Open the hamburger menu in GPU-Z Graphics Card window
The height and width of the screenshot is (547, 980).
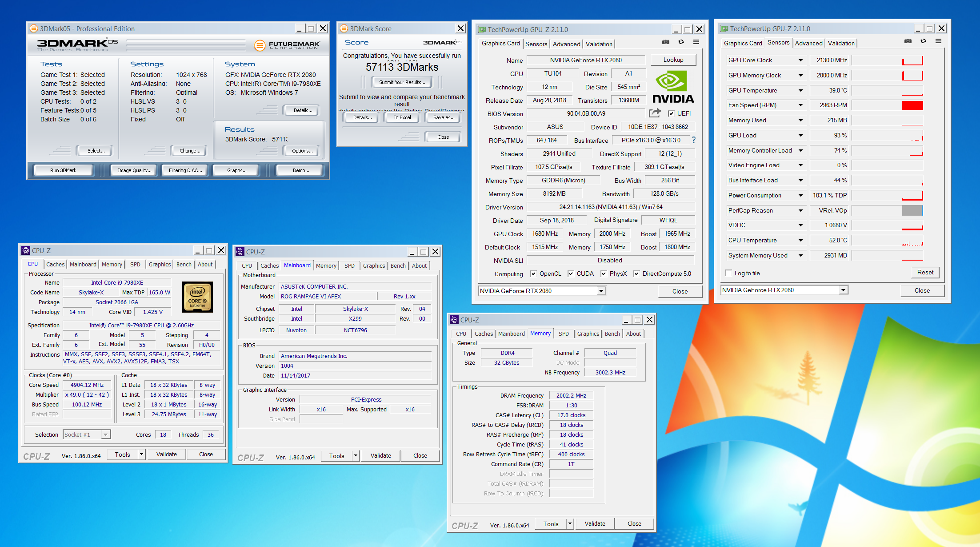[696, 42]
